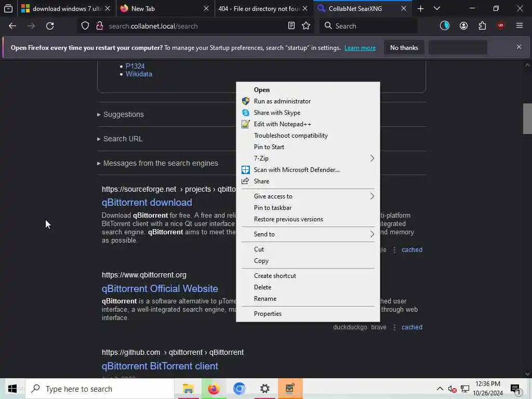The height and width of the screenshot is (399, 532).
Task: Click the search.collabnet.local address bar
Action: 195,26
